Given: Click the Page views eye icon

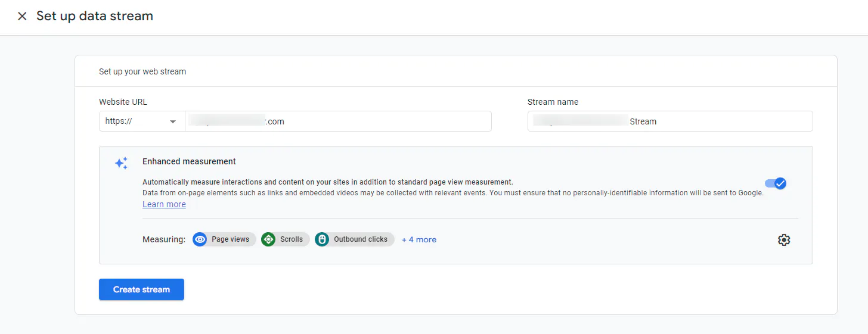Looking at the screenshot, I should [200, 239].
